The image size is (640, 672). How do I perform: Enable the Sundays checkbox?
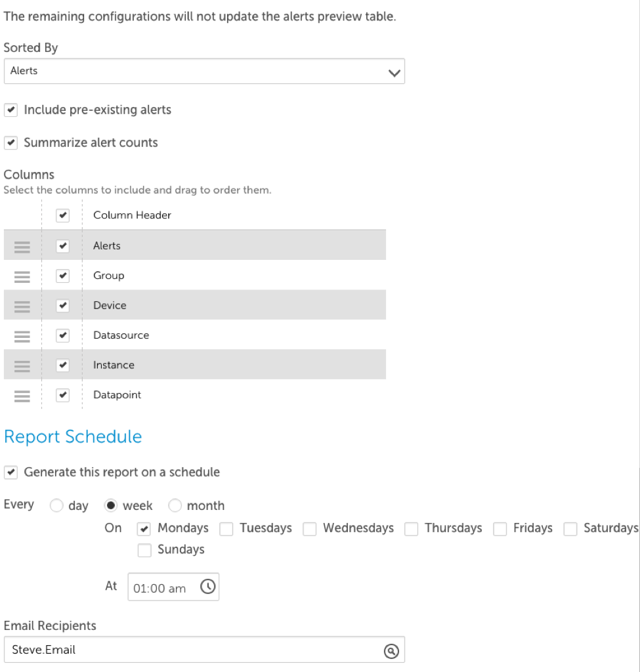[x=144, y=551]
